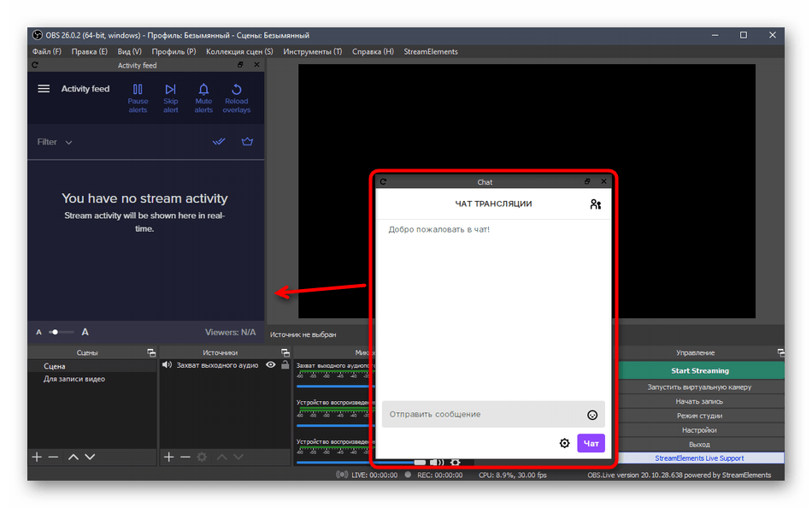
Task: Undock the Сцены panel
Action: pyautogui.click(x=150, y=352)
